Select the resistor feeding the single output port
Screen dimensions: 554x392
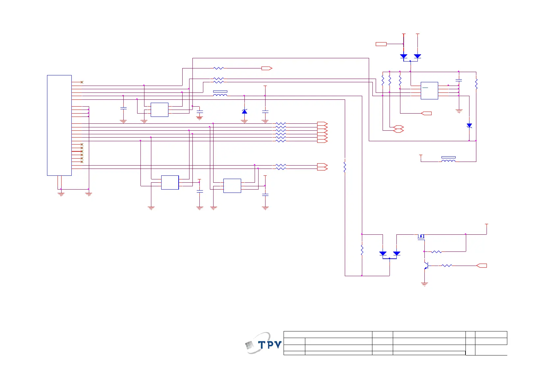pos(218,68)
